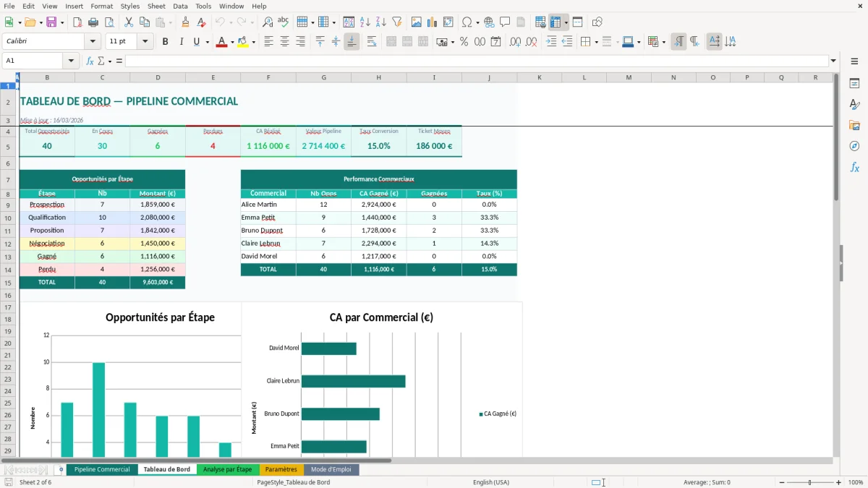Open the sidebar Styles panel icon
868x488 pixels.
(x=854, y=105)
